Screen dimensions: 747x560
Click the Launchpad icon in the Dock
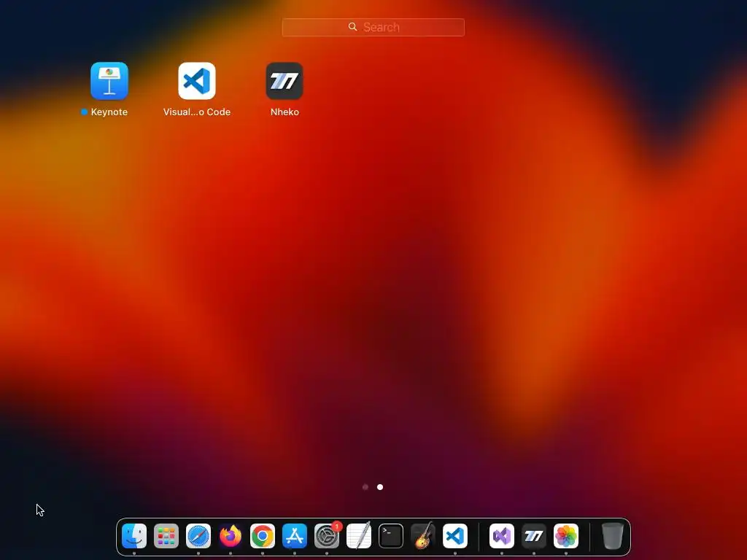point(166,536)
